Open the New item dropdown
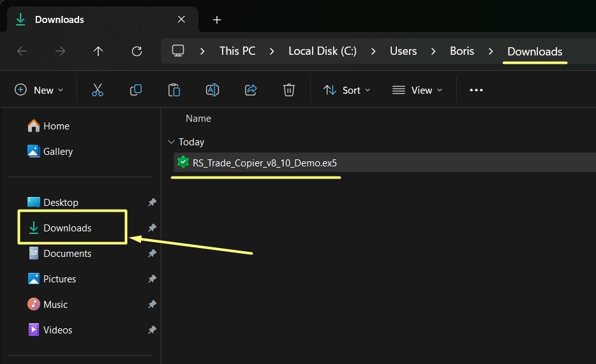This screenshot has height=364, width=596. 40,90
